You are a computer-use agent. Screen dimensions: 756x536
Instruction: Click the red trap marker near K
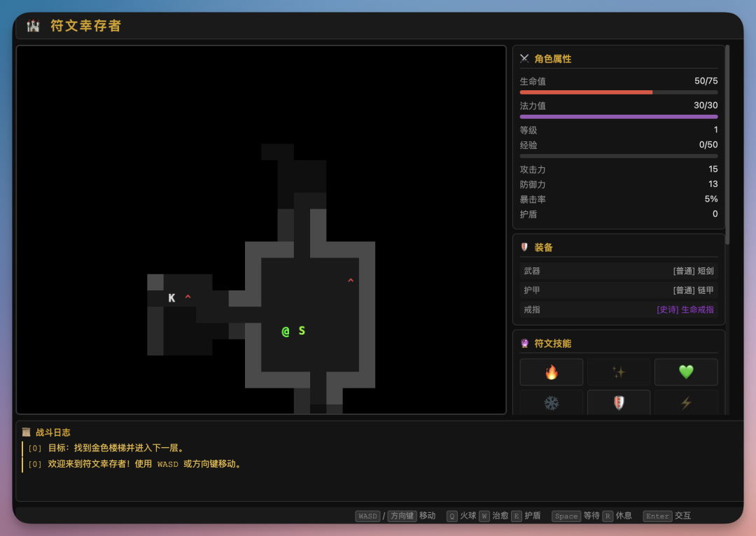tap(188, 297)
